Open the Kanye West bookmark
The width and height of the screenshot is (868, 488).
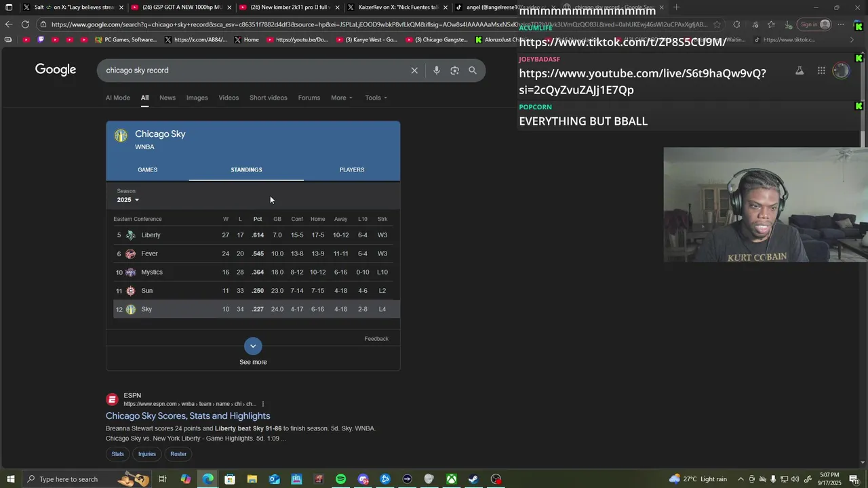click(x=366, y=39)
